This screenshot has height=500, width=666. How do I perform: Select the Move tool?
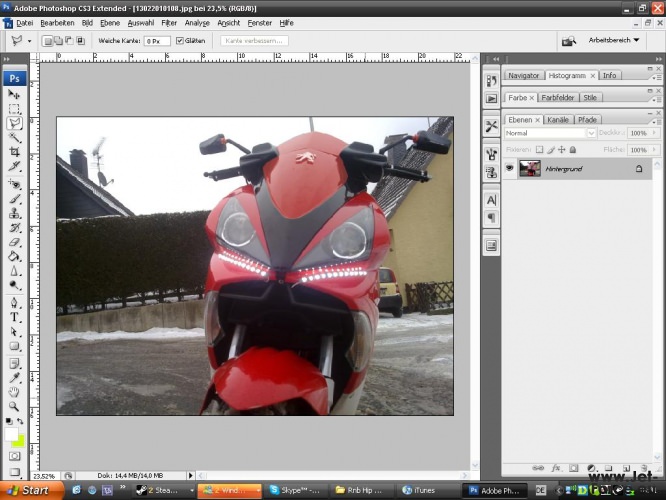click(x=14, y=94)
